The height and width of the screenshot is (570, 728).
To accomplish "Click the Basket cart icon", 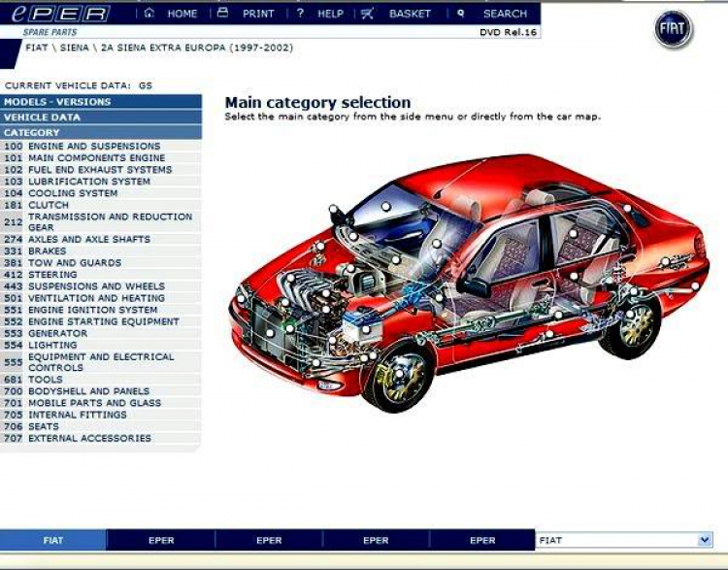I will 367,14.
